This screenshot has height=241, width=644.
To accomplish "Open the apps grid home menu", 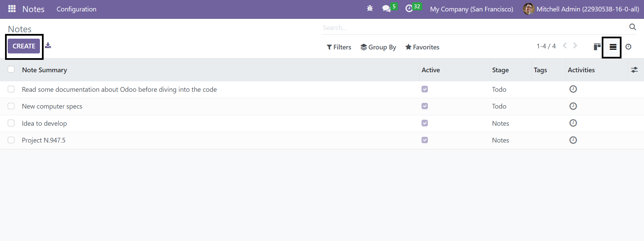I will [x=12, y=9].
